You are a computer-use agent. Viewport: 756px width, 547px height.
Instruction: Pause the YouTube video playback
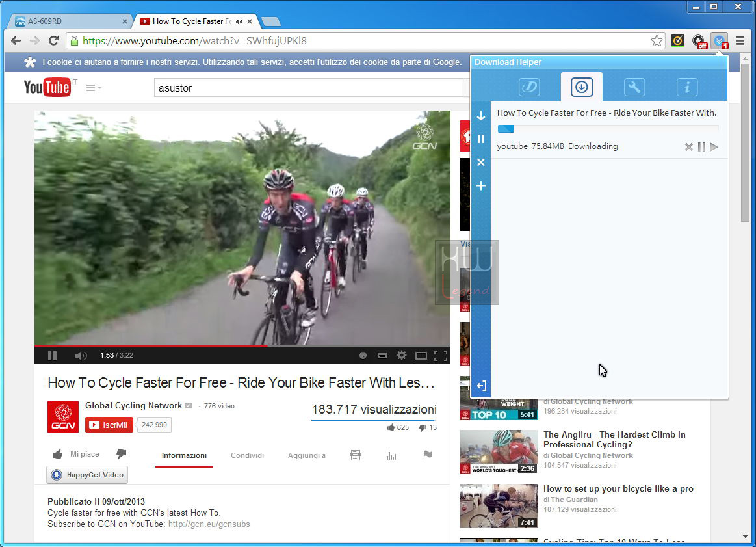[53, 356]
